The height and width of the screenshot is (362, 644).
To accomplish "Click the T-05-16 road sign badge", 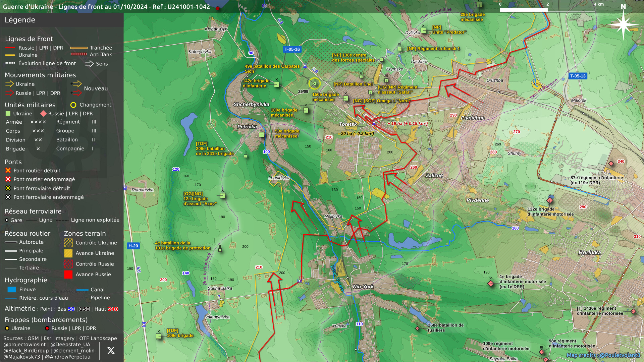I will click(292, 49).
